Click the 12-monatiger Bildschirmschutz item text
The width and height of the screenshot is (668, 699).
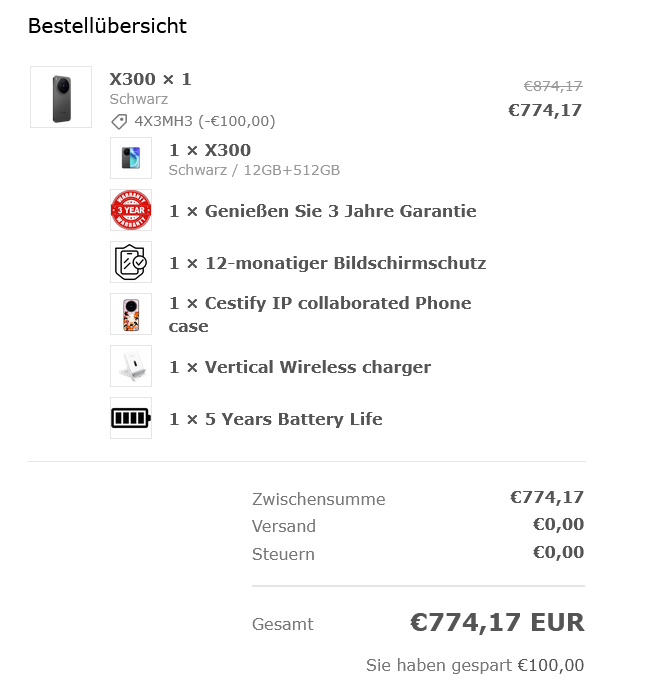click(x=327, y=263)
